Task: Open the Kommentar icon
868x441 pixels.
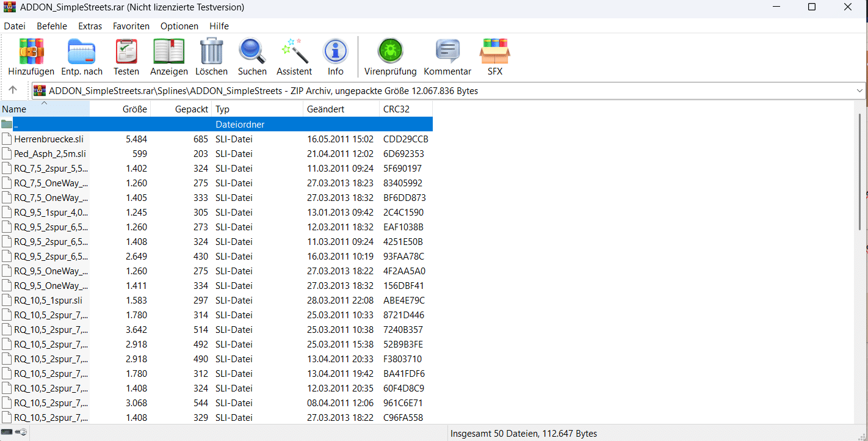Action: (x=447, y=52)
